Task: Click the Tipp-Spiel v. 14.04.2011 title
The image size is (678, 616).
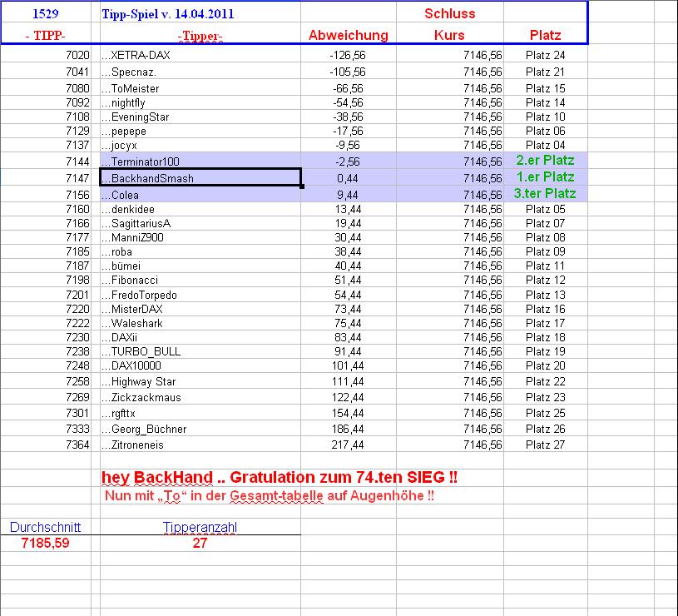Action: (168, 14)
